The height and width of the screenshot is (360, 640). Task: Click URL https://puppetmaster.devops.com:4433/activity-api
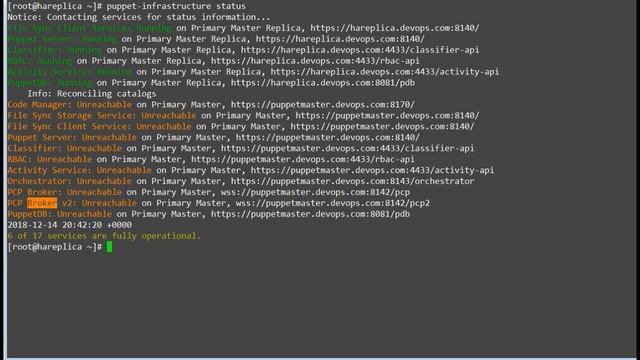[372, 170]
